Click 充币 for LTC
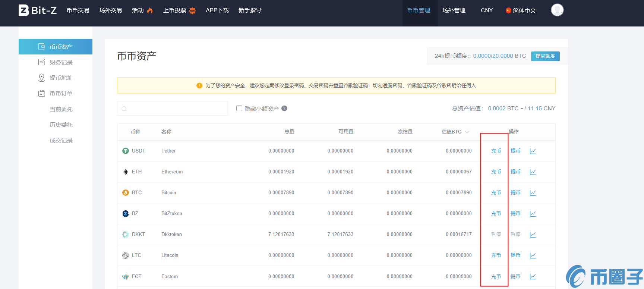 (x=496, y=255)
